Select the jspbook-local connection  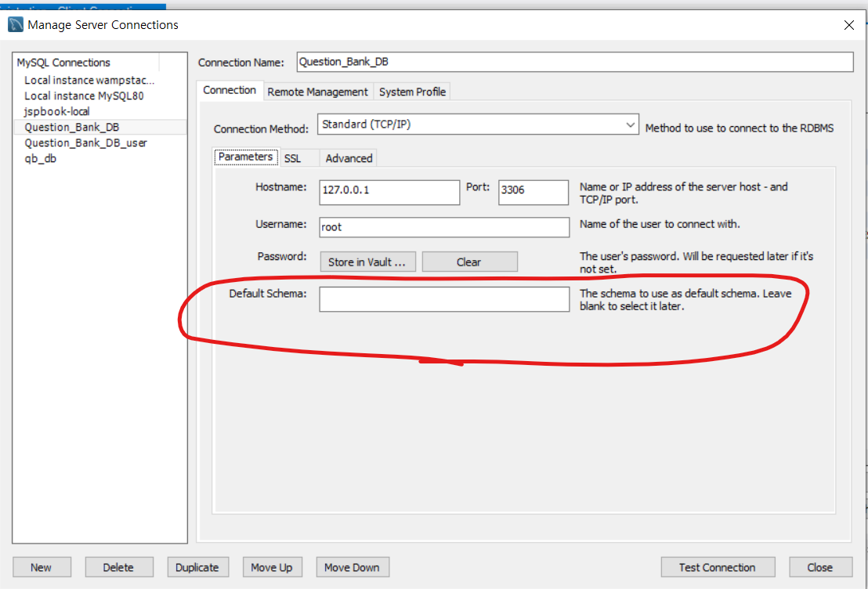[99, 111]
